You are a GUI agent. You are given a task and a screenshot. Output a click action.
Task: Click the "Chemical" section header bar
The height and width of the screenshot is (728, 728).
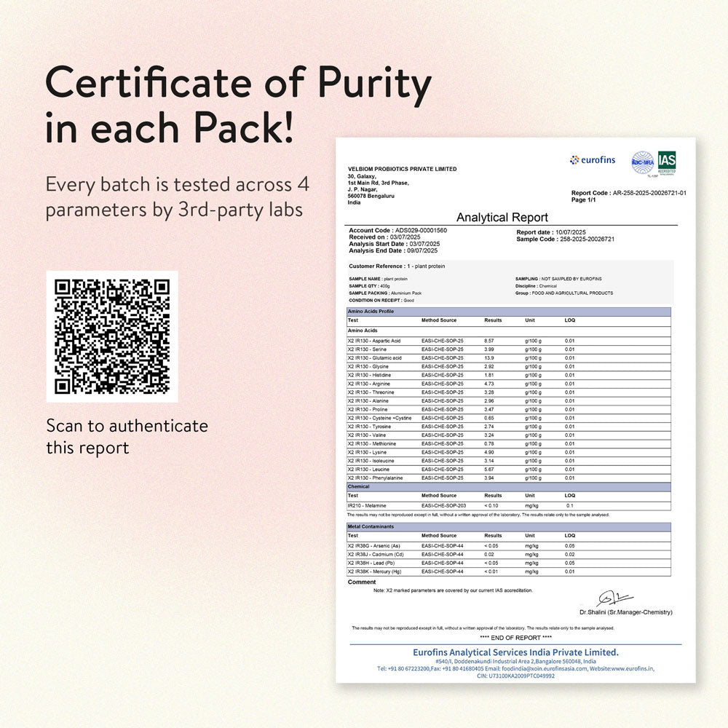coord(358,486)
